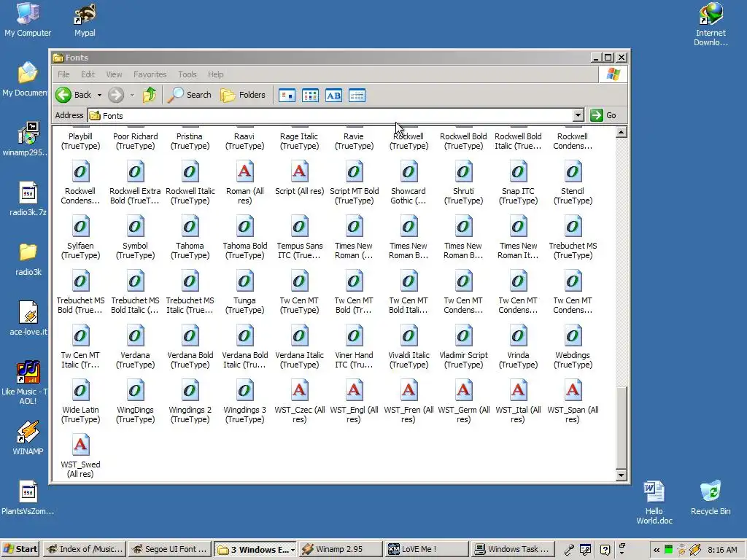The height and width of the screenshot is (560, 747).
Task: Open the Tools menu
Action: (187, 74)
